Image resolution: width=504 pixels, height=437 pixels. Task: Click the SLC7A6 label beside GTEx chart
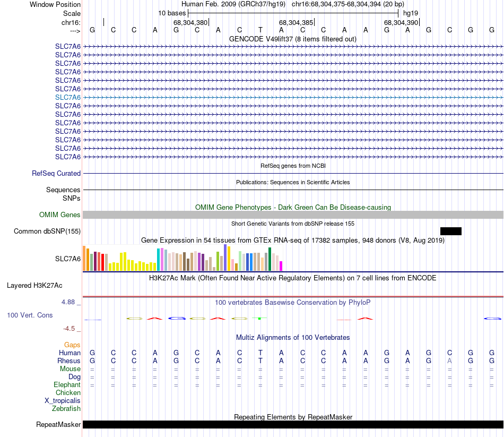click(x=68, y=259)
